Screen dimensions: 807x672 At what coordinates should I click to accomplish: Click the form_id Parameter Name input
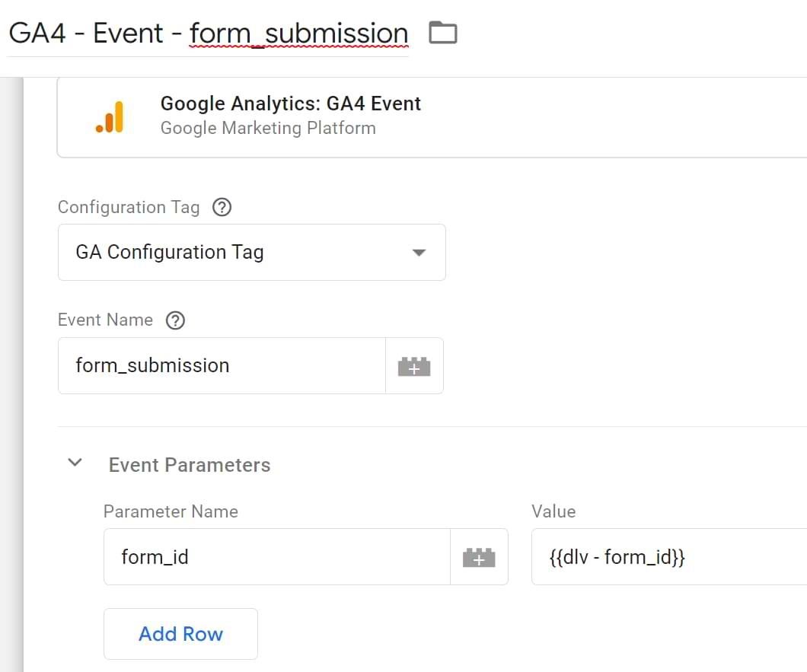click(x=276, y=558)
